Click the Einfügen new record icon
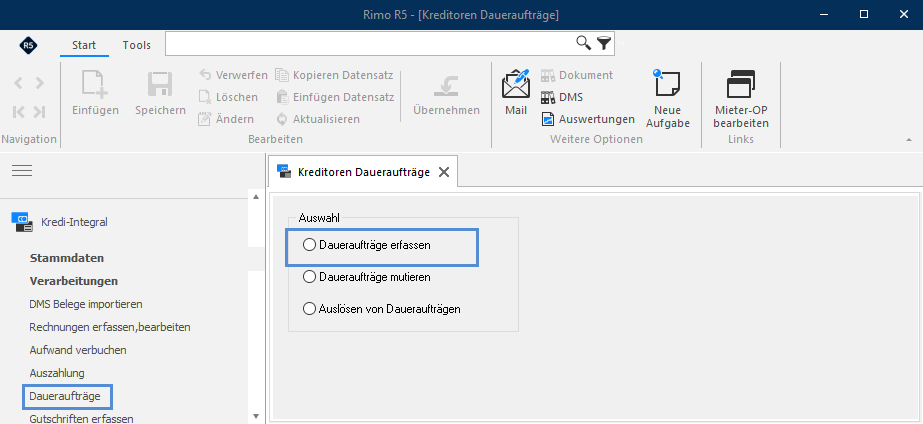923x424 pixels. (95, 84)
